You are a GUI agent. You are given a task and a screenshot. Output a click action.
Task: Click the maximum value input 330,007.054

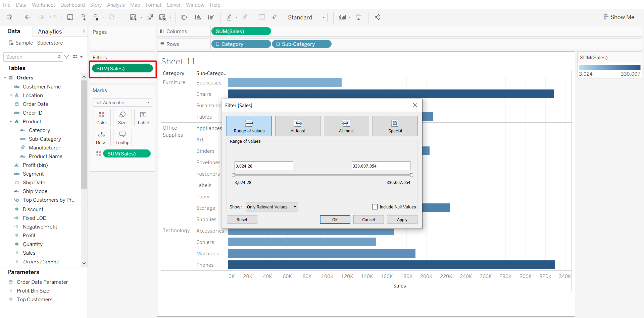click(381, 166)
